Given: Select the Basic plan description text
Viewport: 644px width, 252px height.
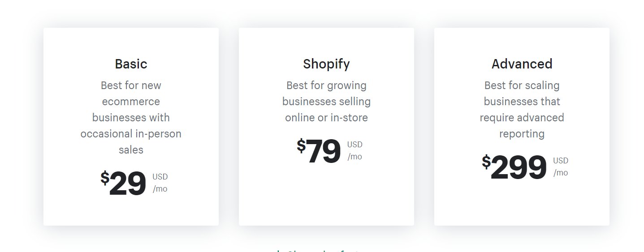Looking at the screenshot, I should coord(131,117).
